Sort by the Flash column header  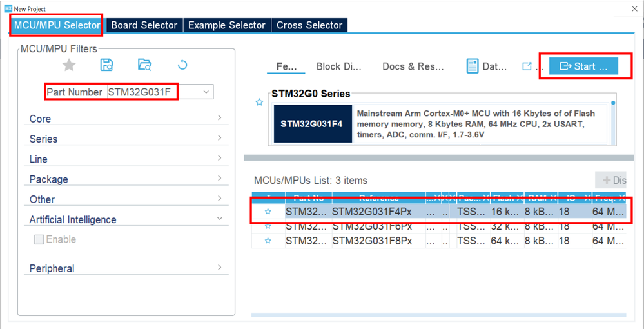(507, 198)
